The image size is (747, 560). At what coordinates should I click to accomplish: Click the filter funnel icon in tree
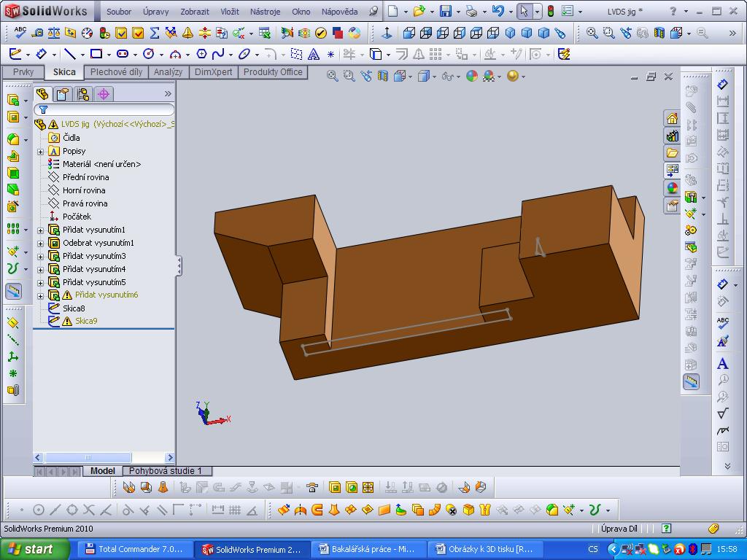(43, 110)
